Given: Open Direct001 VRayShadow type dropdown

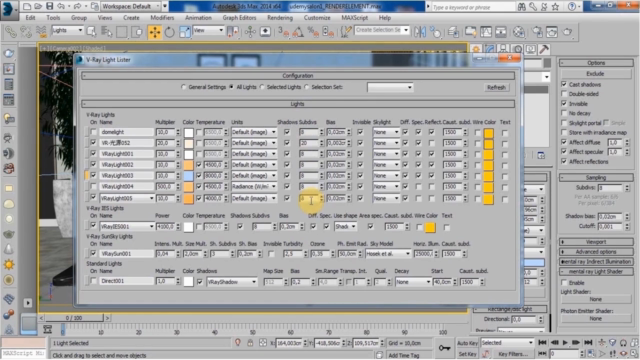Looking at the screenshot, I should [x=231, y=282].
